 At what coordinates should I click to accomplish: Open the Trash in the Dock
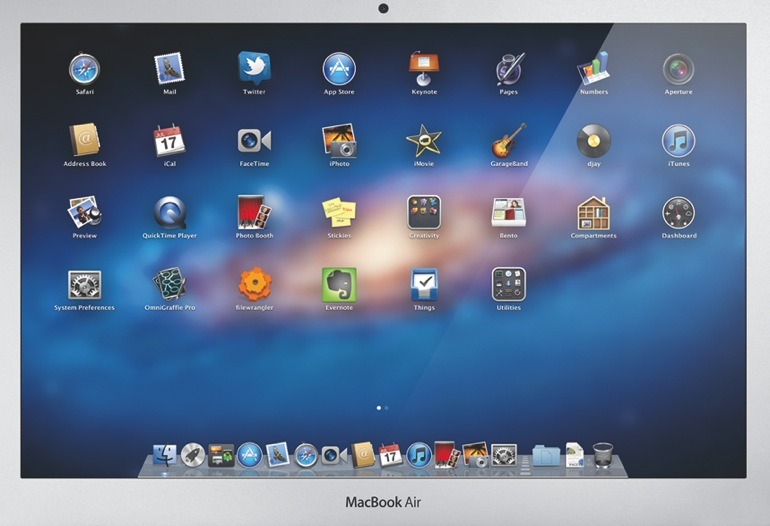click(603, 455)
